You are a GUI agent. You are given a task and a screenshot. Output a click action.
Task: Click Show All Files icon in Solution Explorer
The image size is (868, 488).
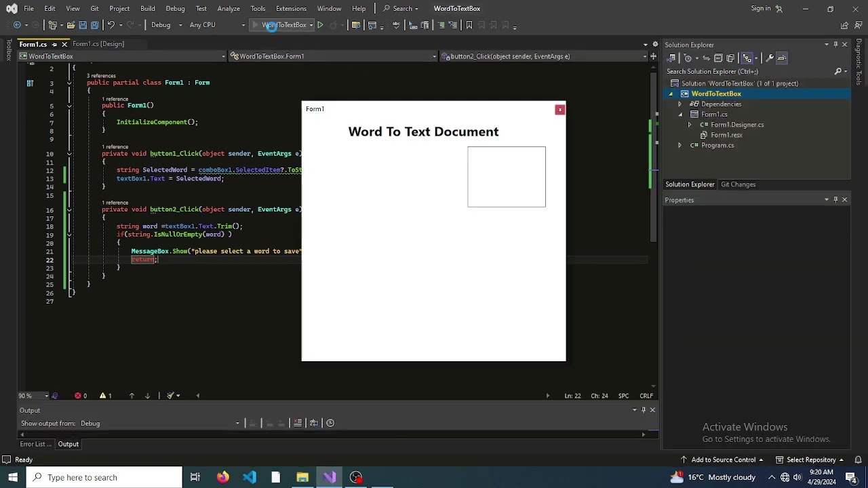(730, 58)
